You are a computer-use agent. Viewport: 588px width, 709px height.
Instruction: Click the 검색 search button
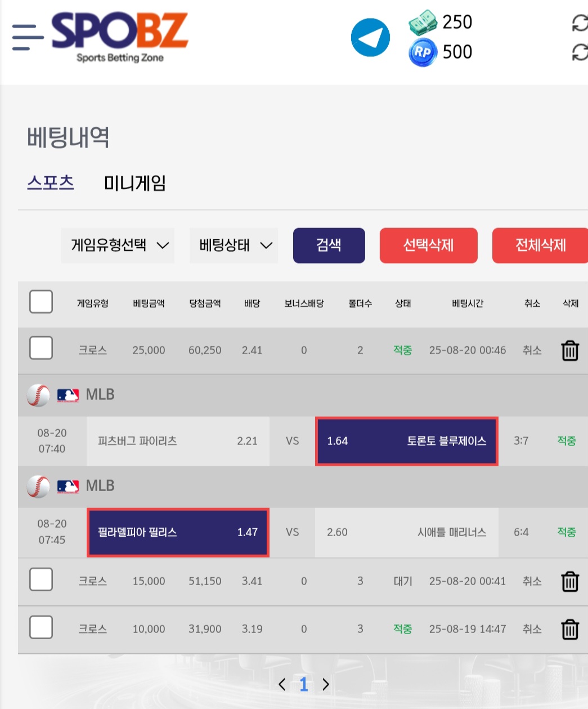tap(329, 246)
